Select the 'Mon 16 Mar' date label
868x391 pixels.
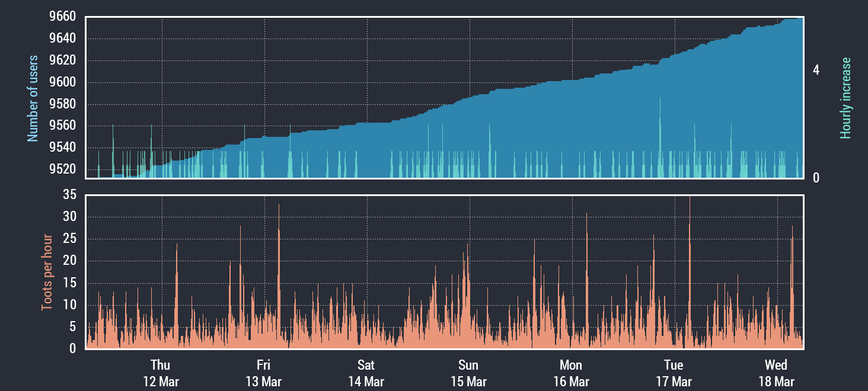click(x=571, y=373)
